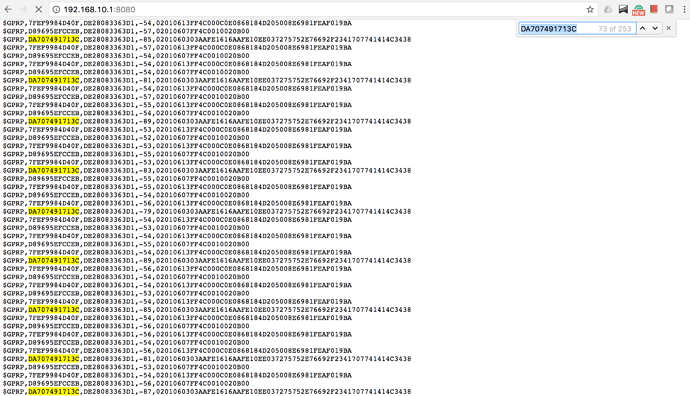Open the red book extension icon
Viewport: 690px width, 396px height.
point(654,9)
